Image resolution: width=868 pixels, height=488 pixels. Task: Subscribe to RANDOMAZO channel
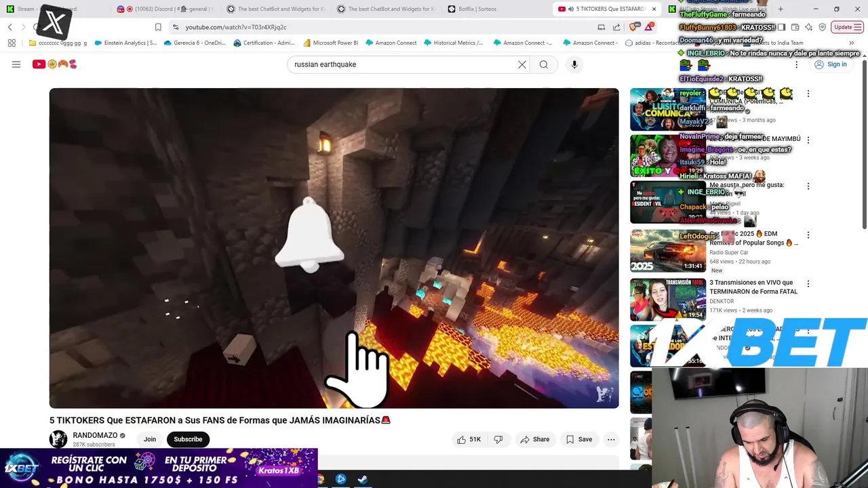pos(188,439)
